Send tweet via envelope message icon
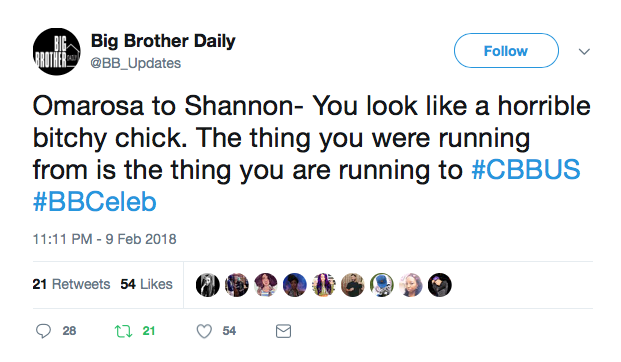 pos(283,331)
